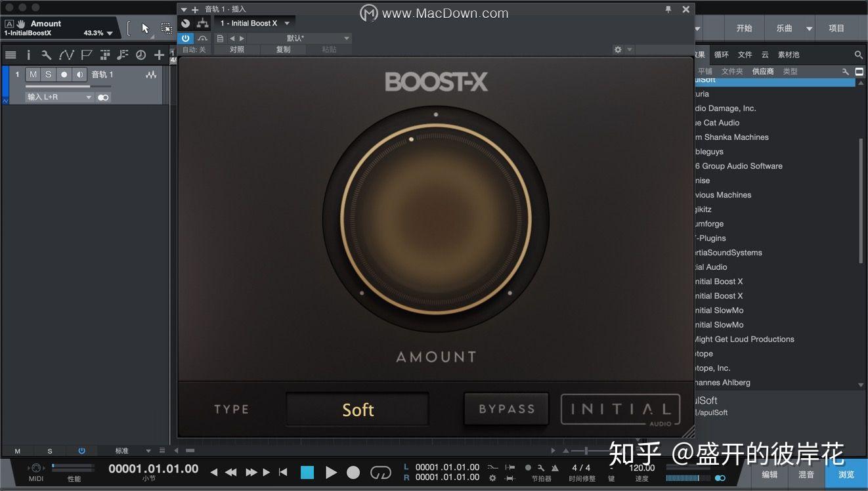
Task: Open the track inspector (i) icon
Action: (x=28, y=55)
